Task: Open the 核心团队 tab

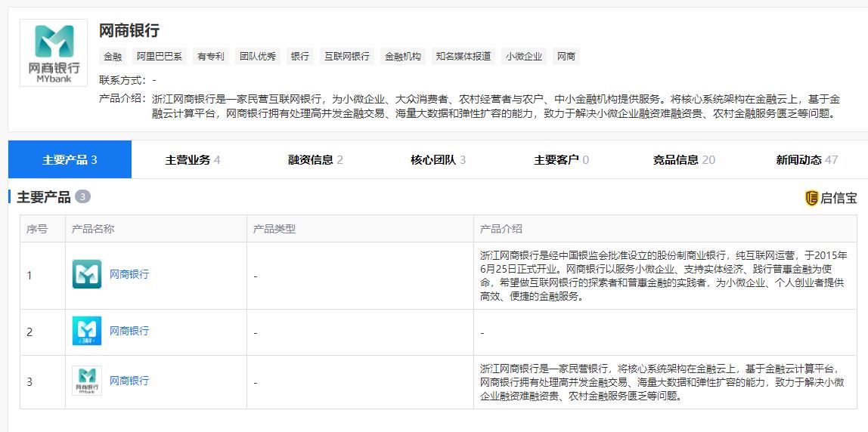Action: coord(438,160)
